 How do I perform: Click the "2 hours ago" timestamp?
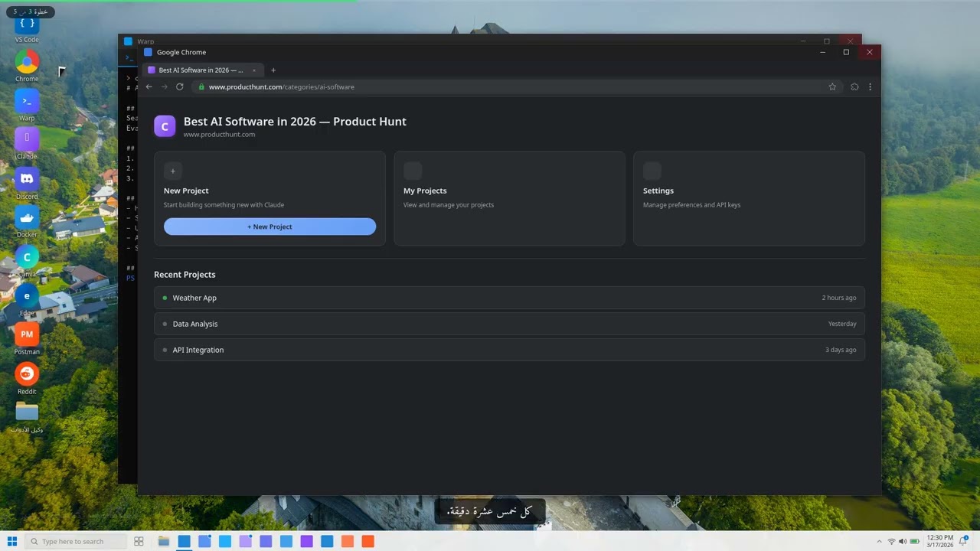(839, 298)
